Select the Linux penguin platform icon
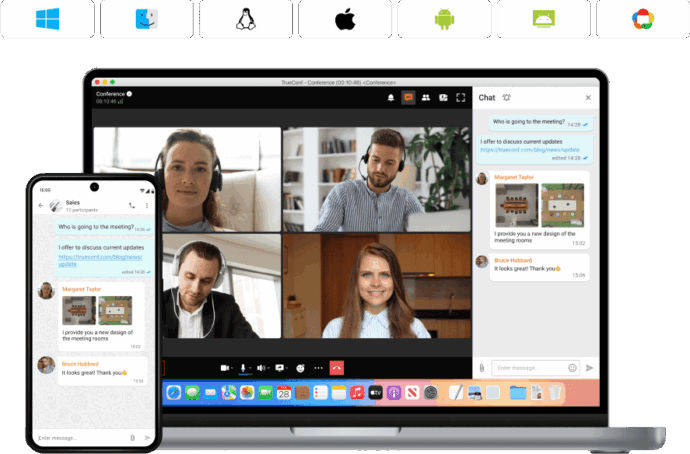The width and height of the screenshot is (690, 454). [246, 19]
